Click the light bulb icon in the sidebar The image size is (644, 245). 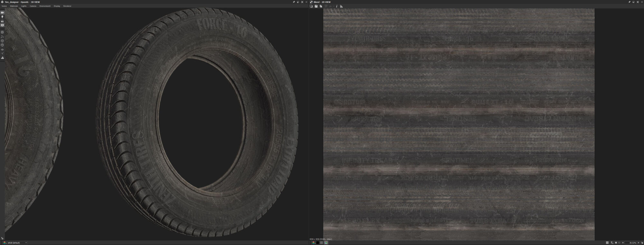tap(2, 17)
